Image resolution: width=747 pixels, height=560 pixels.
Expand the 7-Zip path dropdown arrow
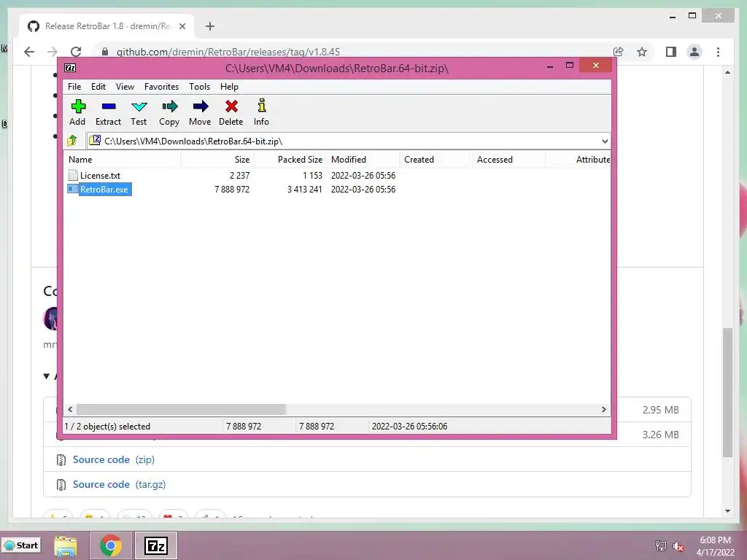[x=605, y=141]
